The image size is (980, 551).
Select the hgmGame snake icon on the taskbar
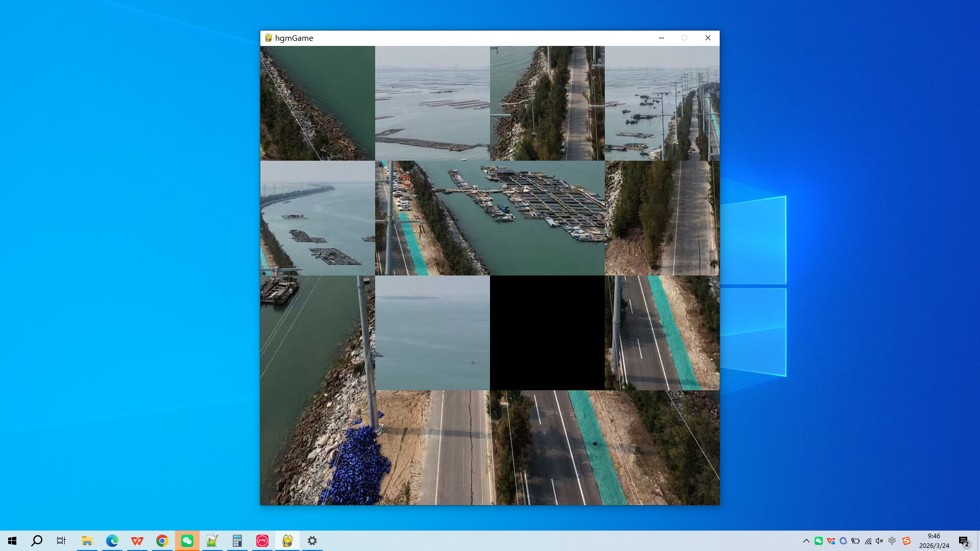click(x=287, y=541)
